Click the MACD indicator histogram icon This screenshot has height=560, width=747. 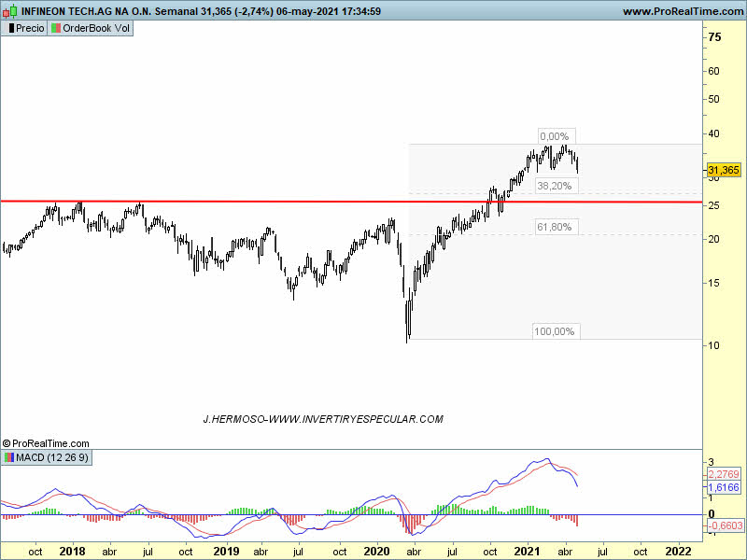tap(9, 457)
